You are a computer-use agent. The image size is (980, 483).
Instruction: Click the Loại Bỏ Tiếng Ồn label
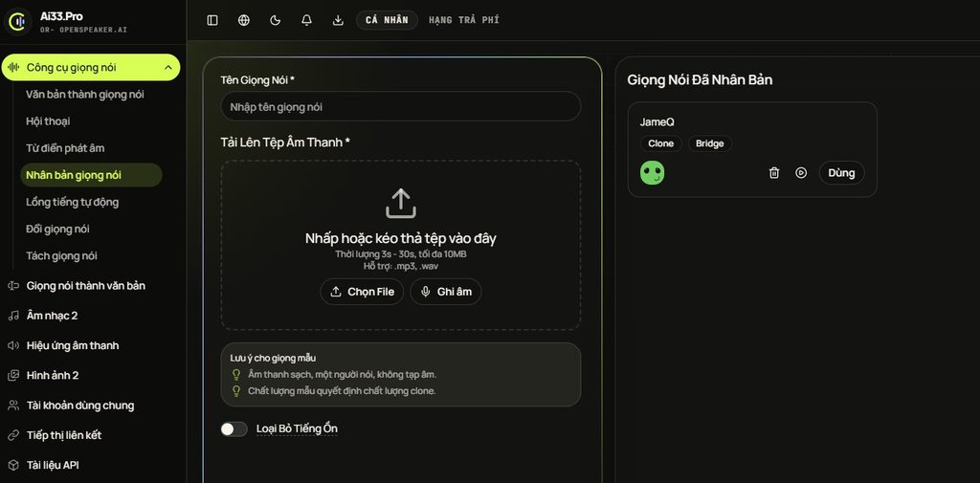(x=297, y=428)
